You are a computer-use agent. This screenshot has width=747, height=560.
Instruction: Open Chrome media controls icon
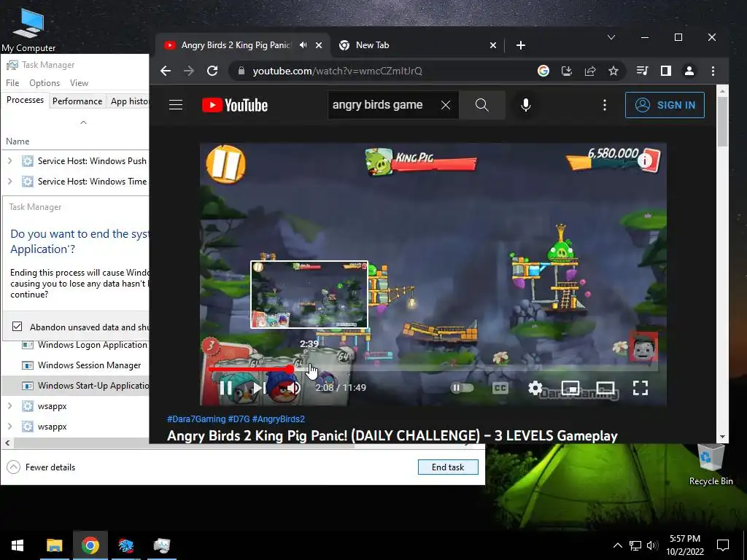[642, 71]
